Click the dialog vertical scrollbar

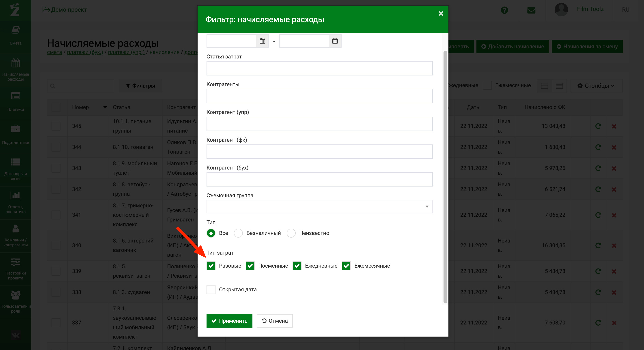(445, 177)
